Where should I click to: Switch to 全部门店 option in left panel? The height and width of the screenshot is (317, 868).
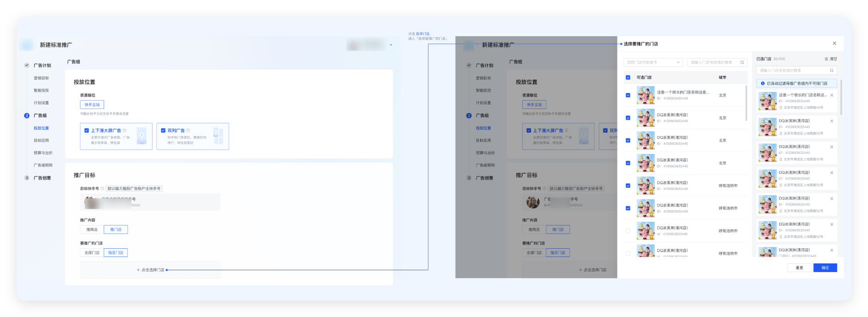click(x=92, y=253)
